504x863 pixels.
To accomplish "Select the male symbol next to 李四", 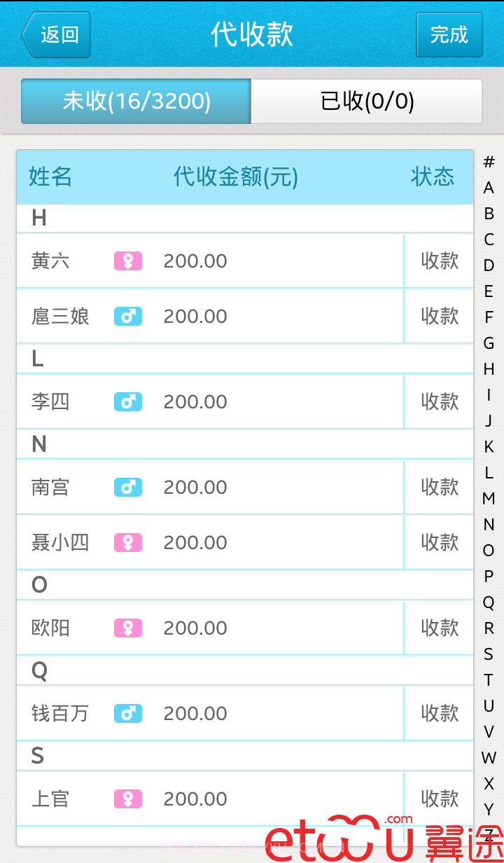I will (x=127, y=401).
